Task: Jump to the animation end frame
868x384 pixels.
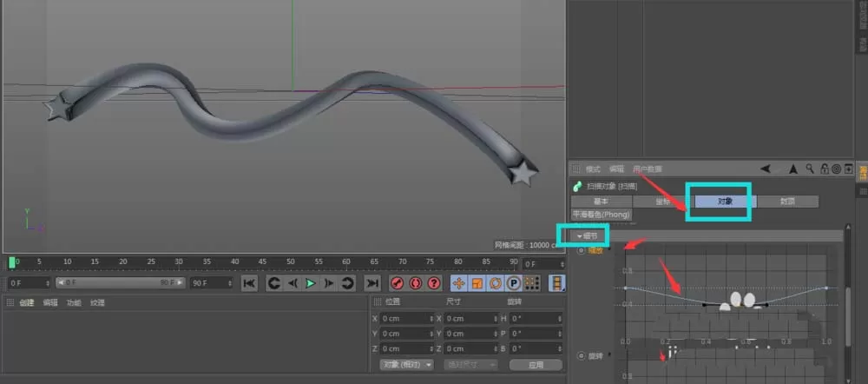Action: [x=372, y=283]
